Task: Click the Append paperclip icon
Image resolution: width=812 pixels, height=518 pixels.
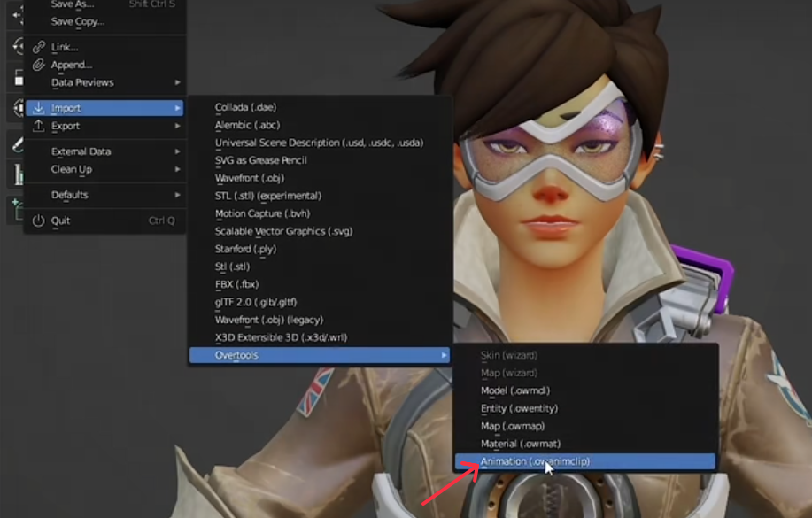Action: (39, 65)
